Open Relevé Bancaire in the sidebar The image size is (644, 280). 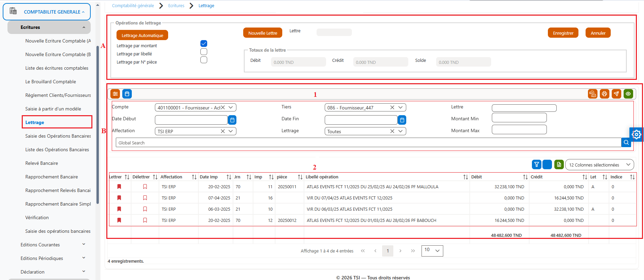pos(41,163)
